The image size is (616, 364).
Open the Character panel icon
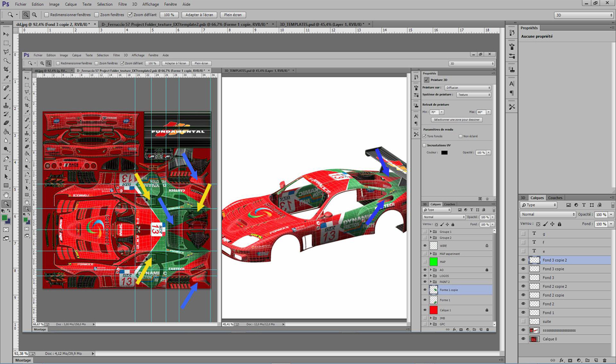point(512,84)
